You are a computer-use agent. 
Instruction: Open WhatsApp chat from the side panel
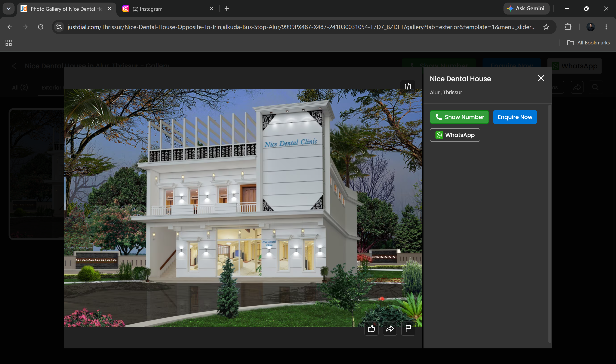click(455, 135)
